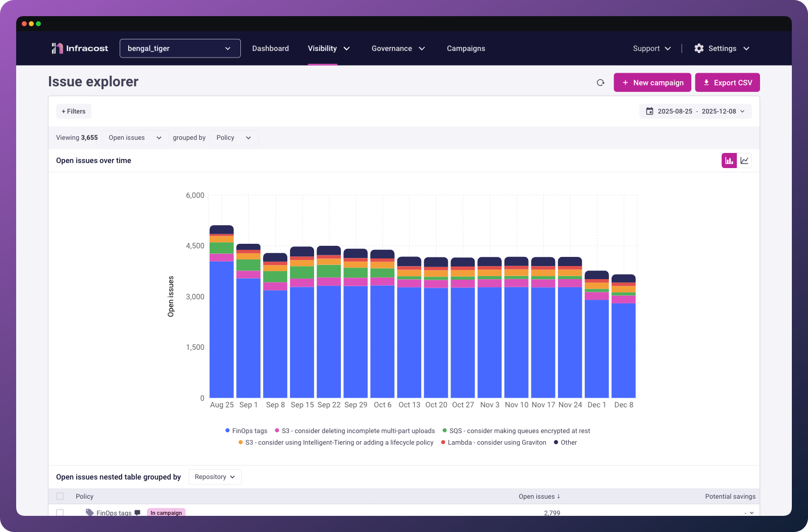Open the Open issues metric dropdown
808x532 pixels.
tap(135, 138)
